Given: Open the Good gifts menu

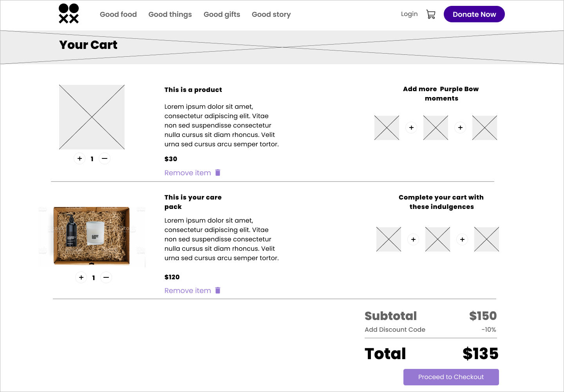Looking at the screenshot, I should [x=222, y=14].
